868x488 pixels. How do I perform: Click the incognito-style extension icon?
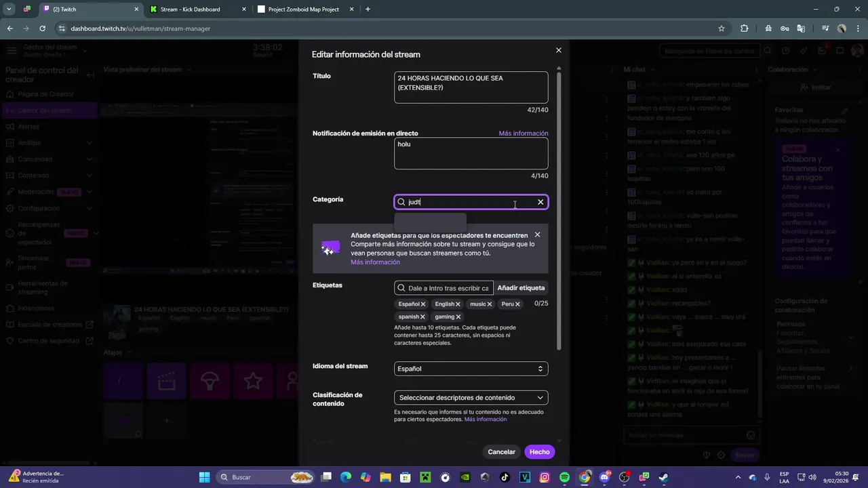pos(768,28)
